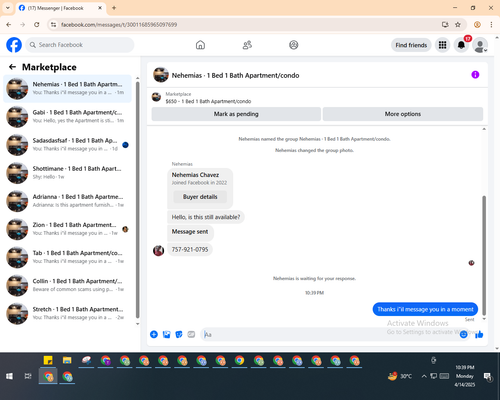
Task: Show hidden system tray icons
Action: click(x=424, y=376)
